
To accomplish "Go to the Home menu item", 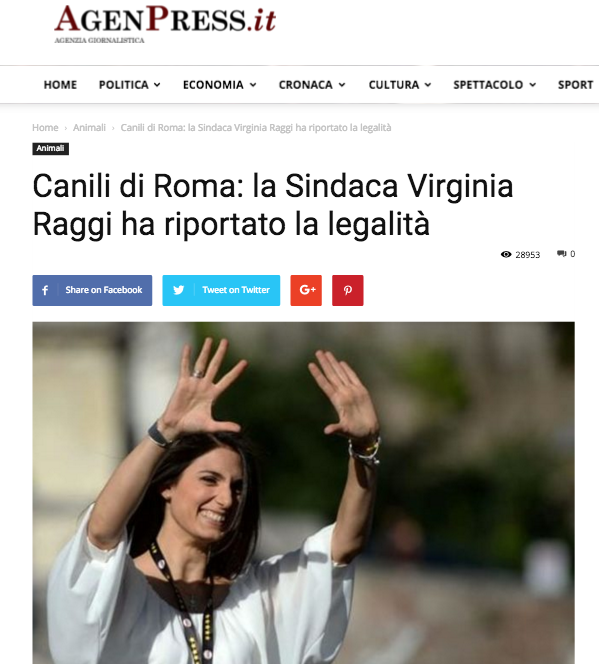I will 60,85.
